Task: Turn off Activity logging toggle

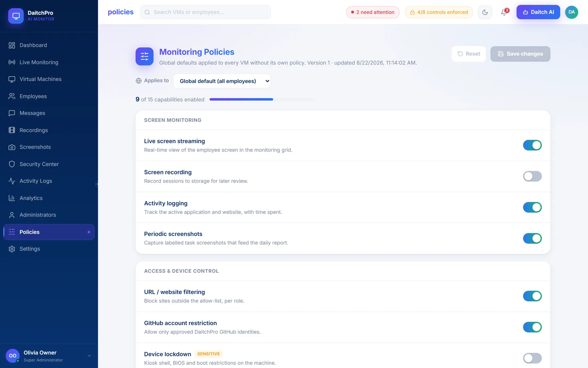Action: pyautogui.click(x=532, y=207)
